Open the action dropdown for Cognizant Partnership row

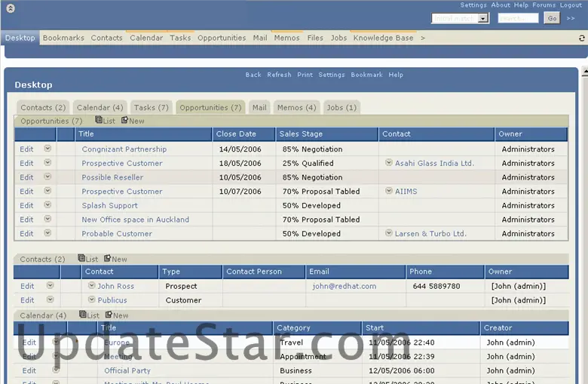[47, 149]
